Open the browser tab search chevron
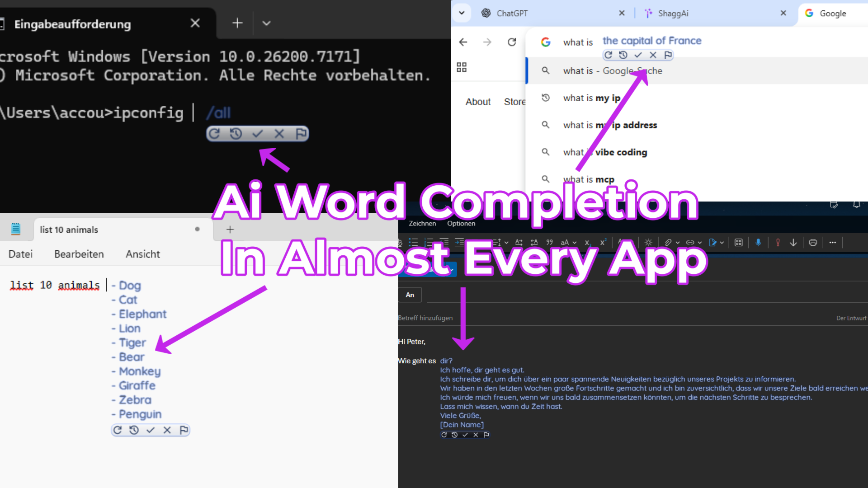This screenshot has width=868, height=488. coord(462,13)
